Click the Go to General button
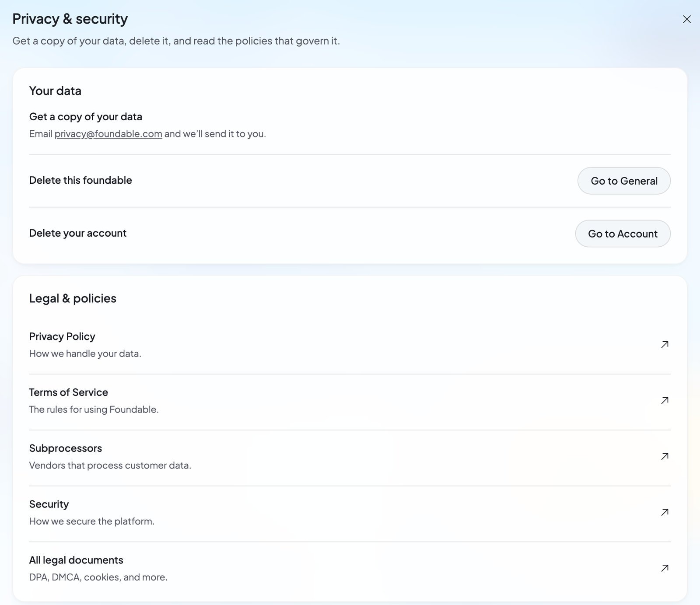 624,181
